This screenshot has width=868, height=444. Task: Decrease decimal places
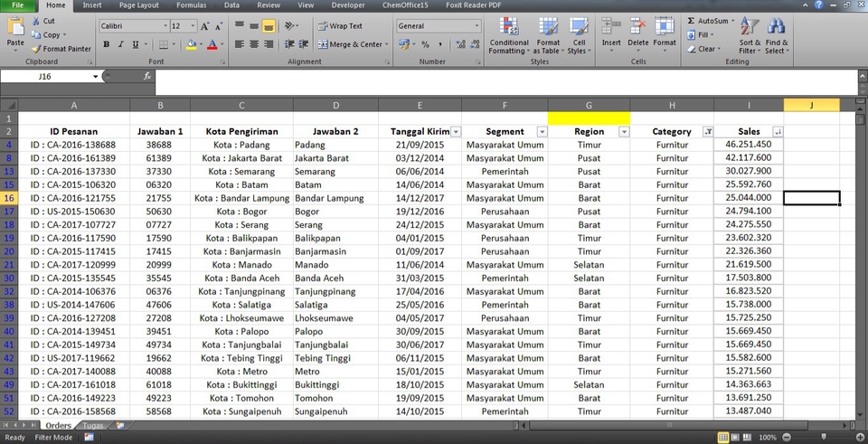[475, 44]
